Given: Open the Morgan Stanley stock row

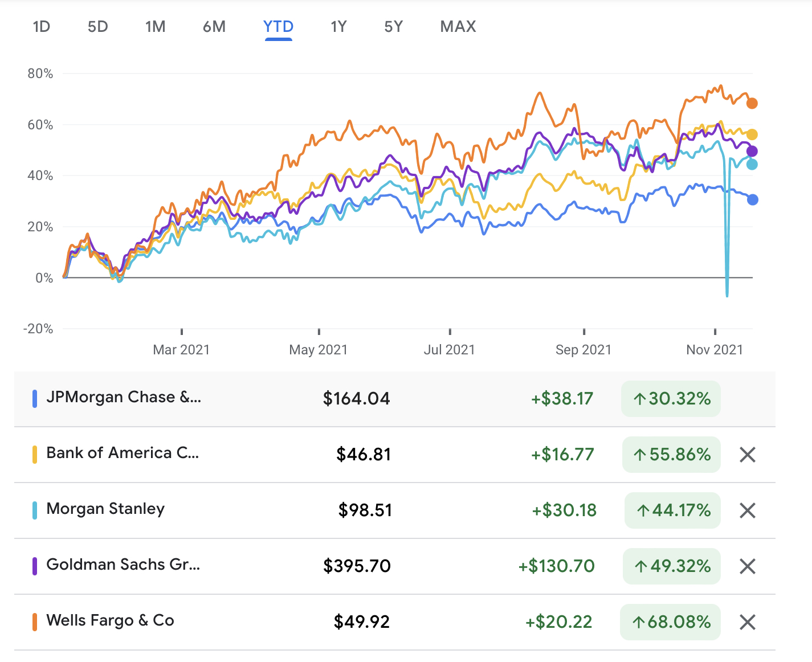Looking at the screenshot, I should coord(395,510).
